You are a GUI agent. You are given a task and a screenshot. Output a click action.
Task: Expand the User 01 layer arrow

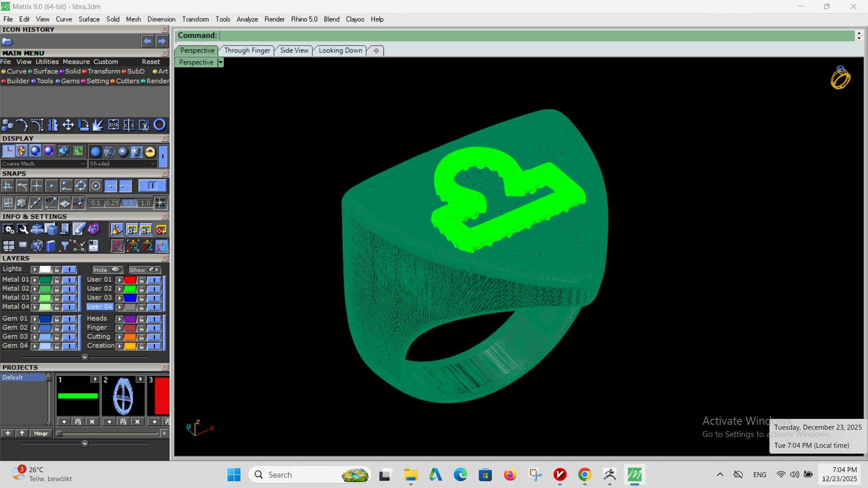pyautogui.click(x=120, y=280)
